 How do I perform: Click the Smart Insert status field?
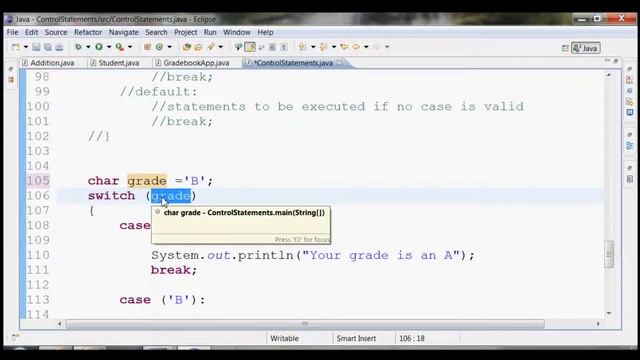coord(356,338)
